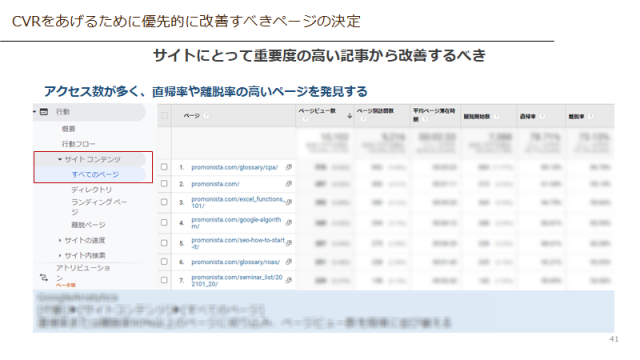Open external link icon for excel_functions row

click(289, 202)
